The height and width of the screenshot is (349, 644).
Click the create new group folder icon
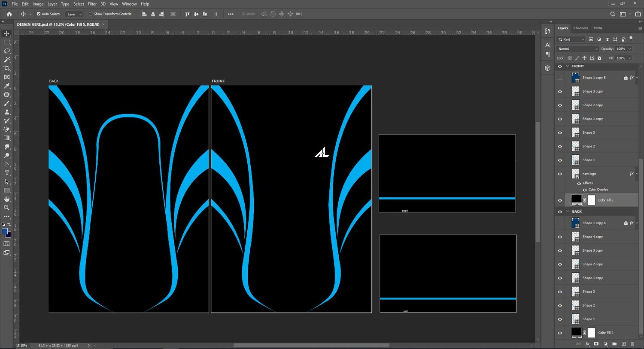point(614,344)
